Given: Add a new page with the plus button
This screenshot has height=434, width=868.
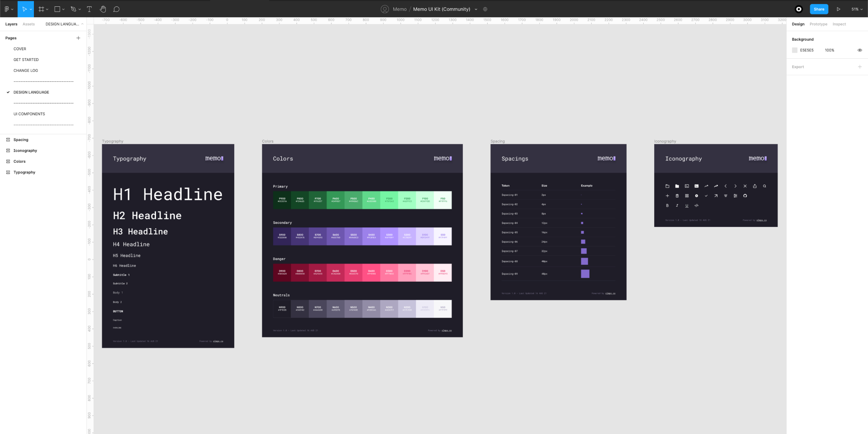Looking at the screenshot, I should [78, 38].
